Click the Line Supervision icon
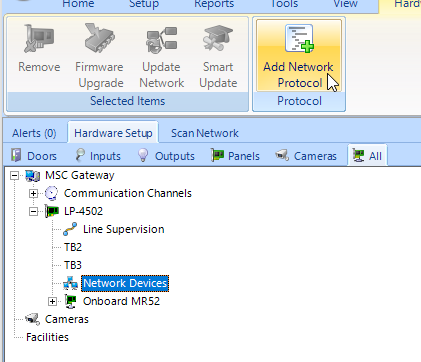 70,229
